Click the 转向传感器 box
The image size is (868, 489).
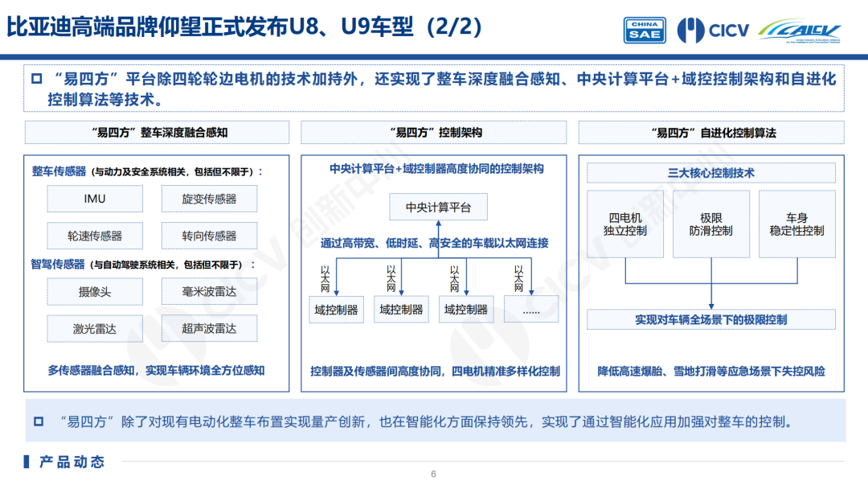tap(209, 236)
